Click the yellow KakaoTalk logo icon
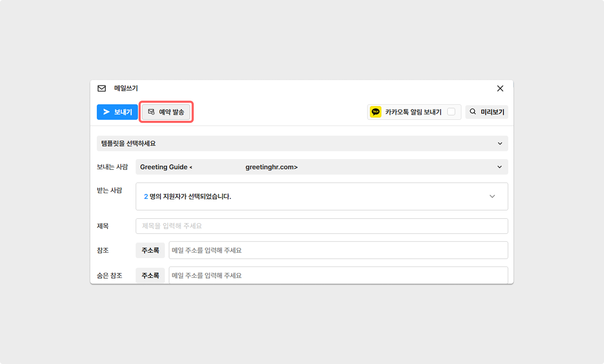 pos(375,112)
